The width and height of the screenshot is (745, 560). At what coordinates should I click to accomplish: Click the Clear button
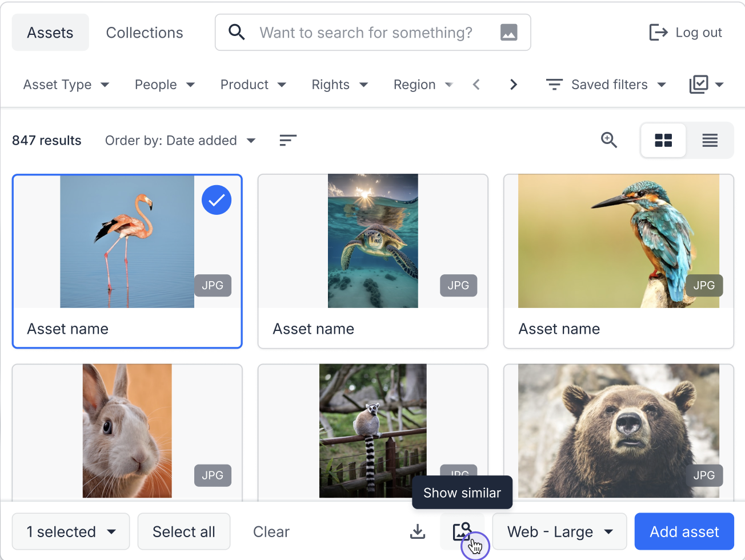271,531
